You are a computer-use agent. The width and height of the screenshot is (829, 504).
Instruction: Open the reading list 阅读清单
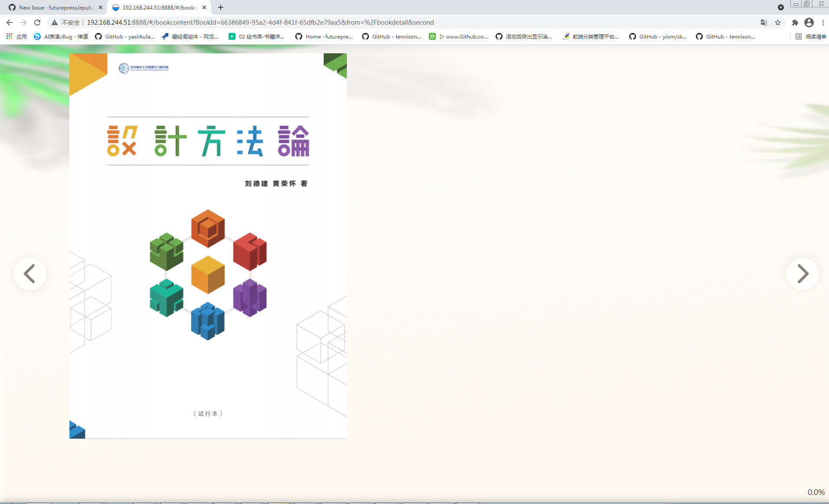(x=812, y=36)
